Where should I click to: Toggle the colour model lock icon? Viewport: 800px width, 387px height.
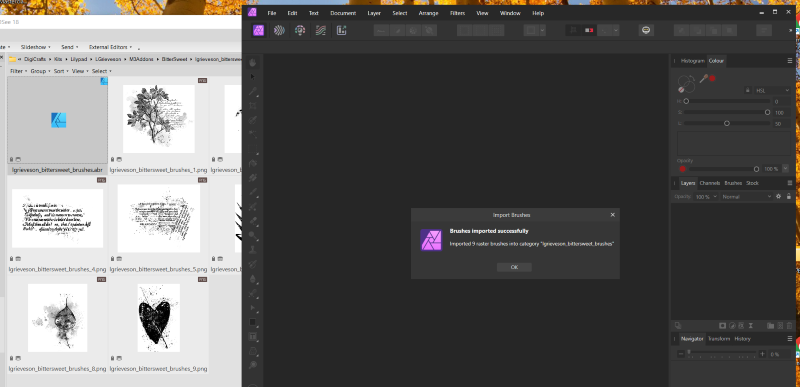tap(747, 90)
